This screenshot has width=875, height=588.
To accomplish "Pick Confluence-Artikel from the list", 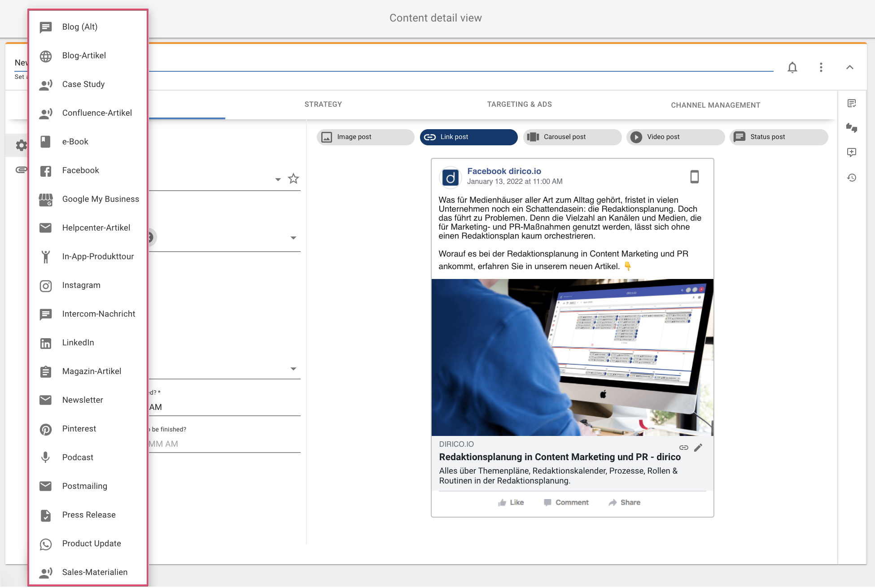I will click(88, 113).
